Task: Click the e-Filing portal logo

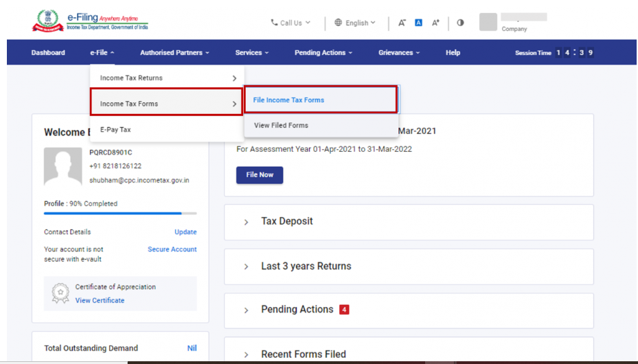Action: click(x=90, y=21)
